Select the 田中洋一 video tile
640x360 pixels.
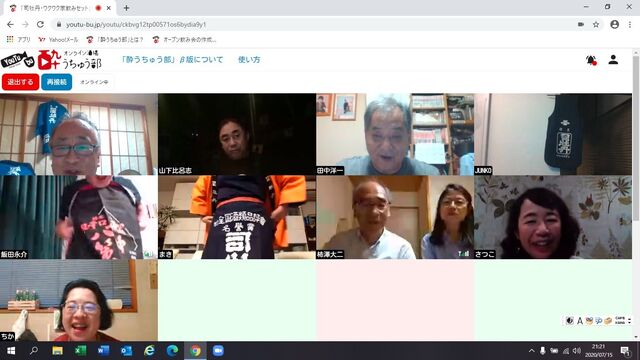click(395, 134)
